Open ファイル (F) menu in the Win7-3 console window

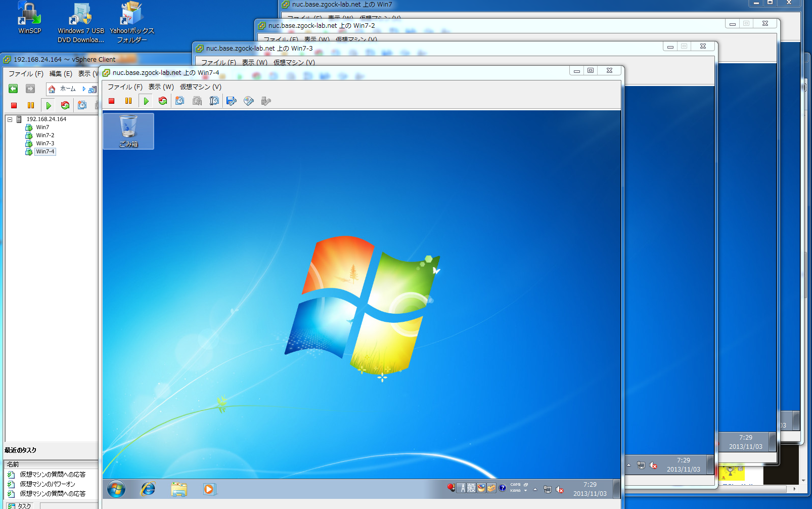(x=219, y=63)
